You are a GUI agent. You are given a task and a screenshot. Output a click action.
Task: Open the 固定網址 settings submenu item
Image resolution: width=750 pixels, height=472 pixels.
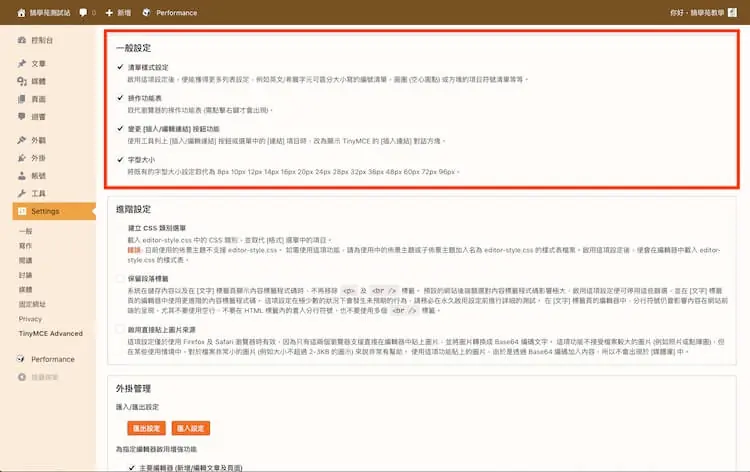[x=32, y=304]
